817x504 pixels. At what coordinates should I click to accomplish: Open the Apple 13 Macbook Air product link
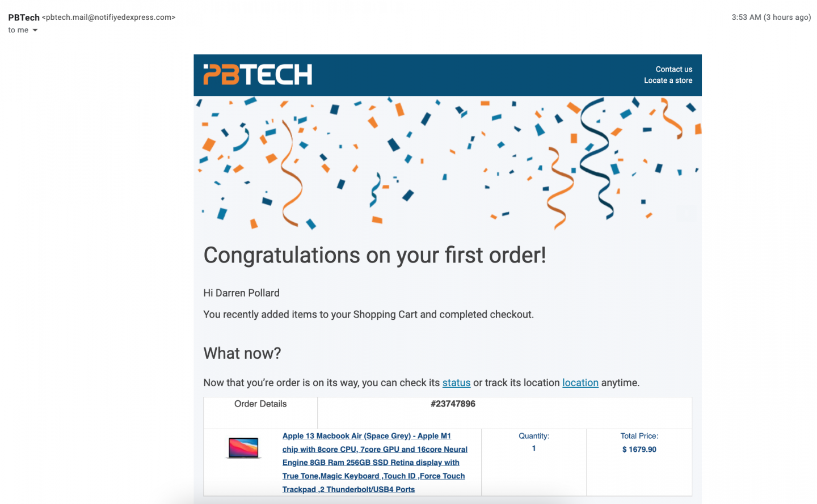[x=374, y=463]
